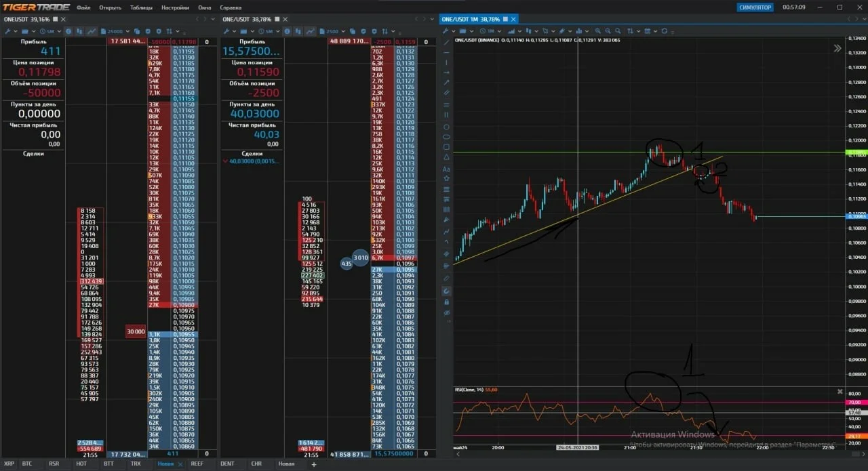Select the ellipse drawing tool
The height and width of the screenshot is (471, 868).
coord(446,137)
